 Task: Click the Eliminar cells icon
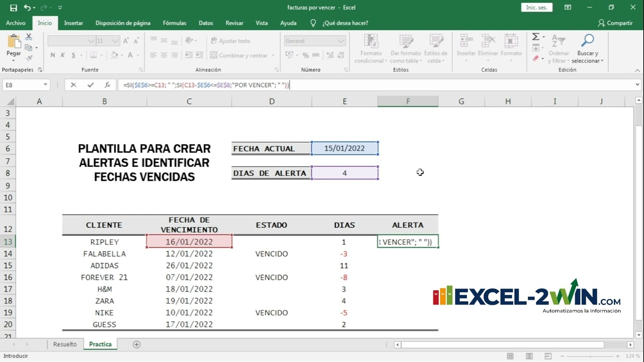[488, 41]
